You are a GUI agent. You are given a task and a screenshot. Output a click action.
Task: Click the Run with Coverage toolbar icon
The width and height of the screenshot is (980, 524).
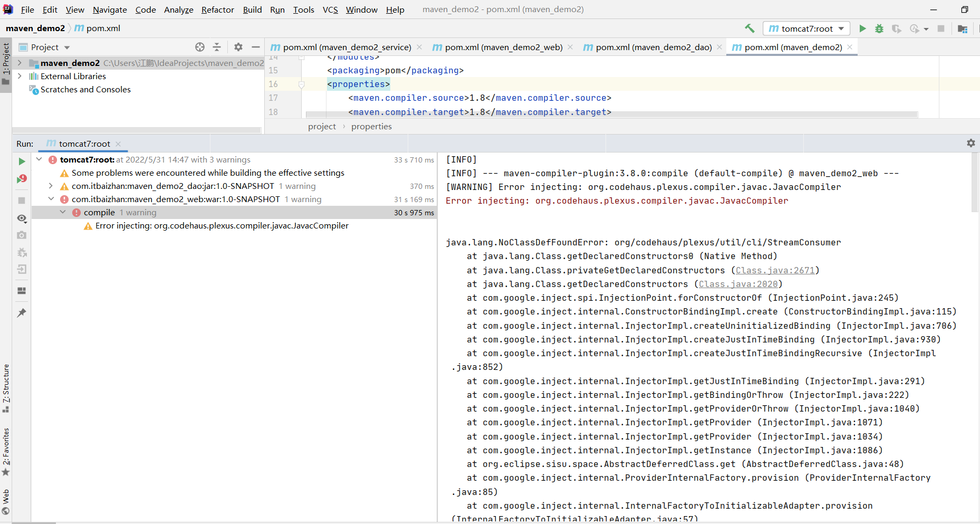pyautogui.click(x=896, y=28)
